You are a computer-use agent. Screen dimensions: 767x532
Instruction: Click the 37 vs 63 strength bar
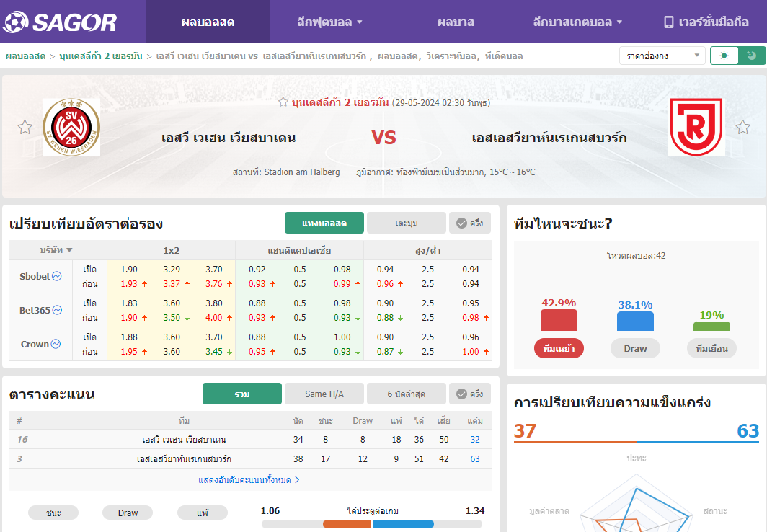tap(637, 442)
